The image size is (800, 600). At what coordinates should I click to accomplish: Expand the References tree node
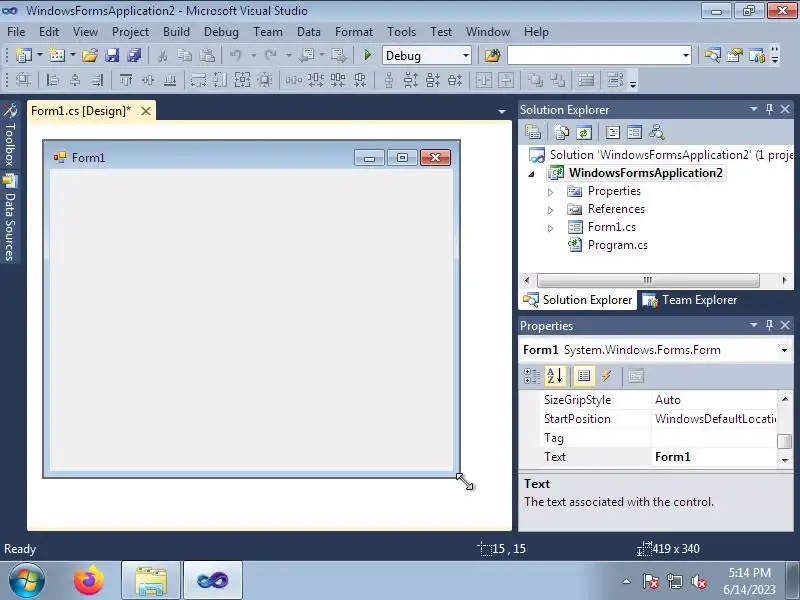tap(551, 210)
